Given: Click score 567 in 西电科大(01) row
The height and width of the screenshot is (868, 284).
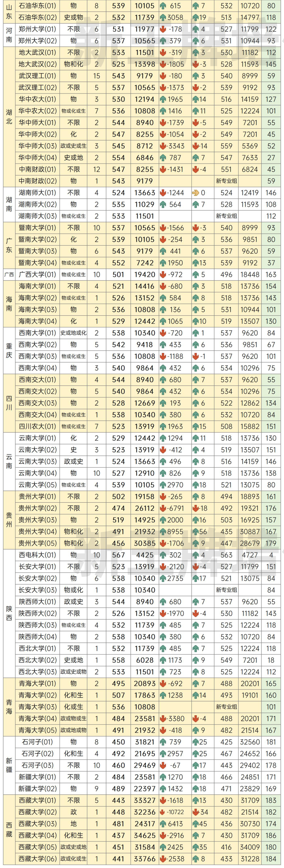Looking at the screenshot, I should click(119, 555).
